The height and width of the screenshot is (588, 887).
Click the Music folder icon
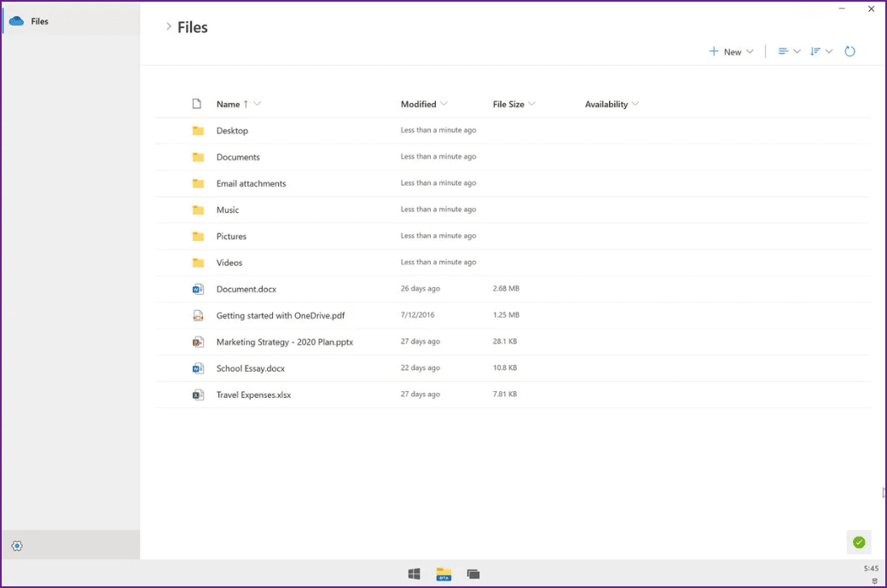pyautogui.click(x=198, y=210)
